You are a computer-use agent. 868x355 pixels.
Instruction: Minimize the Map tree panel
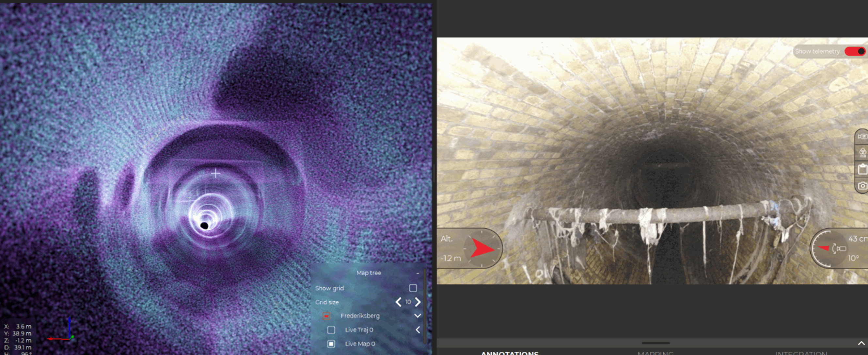418,273
